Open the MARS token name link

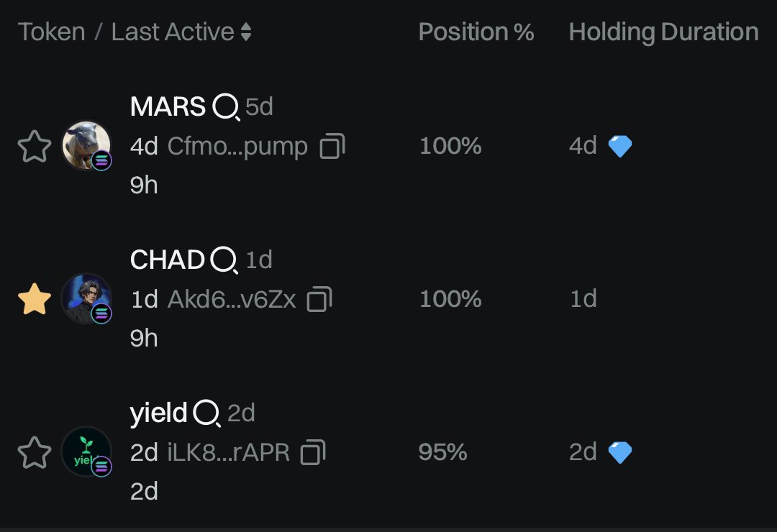(168, 106)
